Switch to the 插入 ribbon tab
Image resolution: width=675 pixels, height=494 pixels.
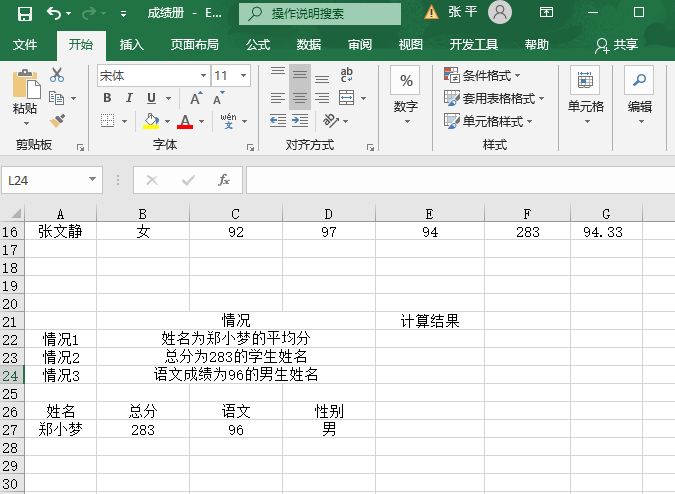(x=131, y=45)
